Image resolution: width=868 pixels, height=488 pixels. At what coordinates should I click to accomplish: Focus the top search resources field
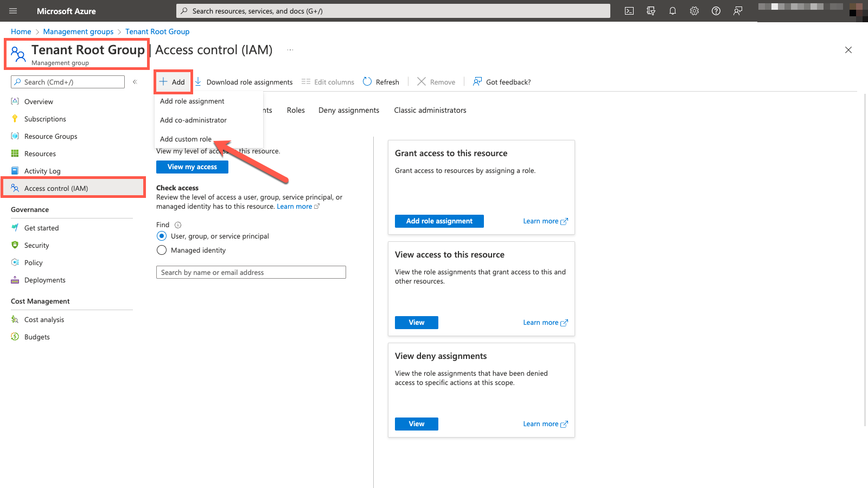[x=393, y=11]
